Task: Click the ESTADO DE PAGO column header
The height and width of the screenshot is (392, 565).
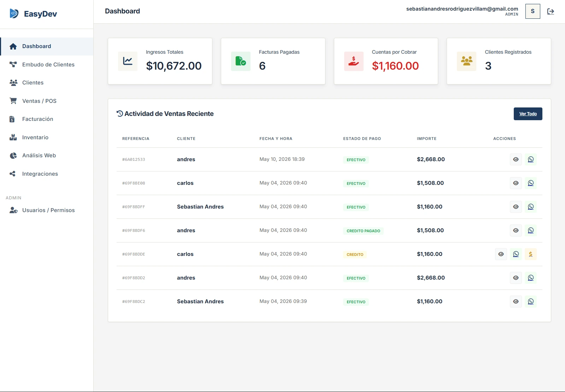Action: [x=362, y=139]
